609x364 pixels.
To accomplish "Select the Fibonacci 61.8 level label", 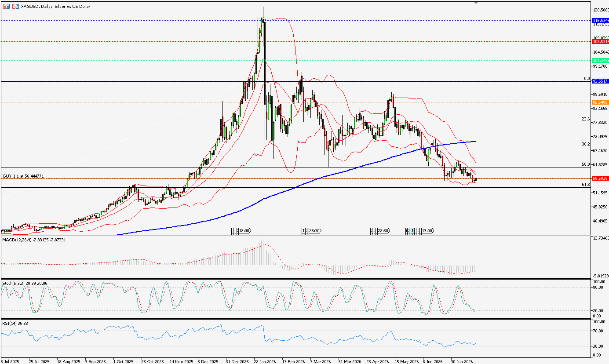I will (x=586, y=185).
